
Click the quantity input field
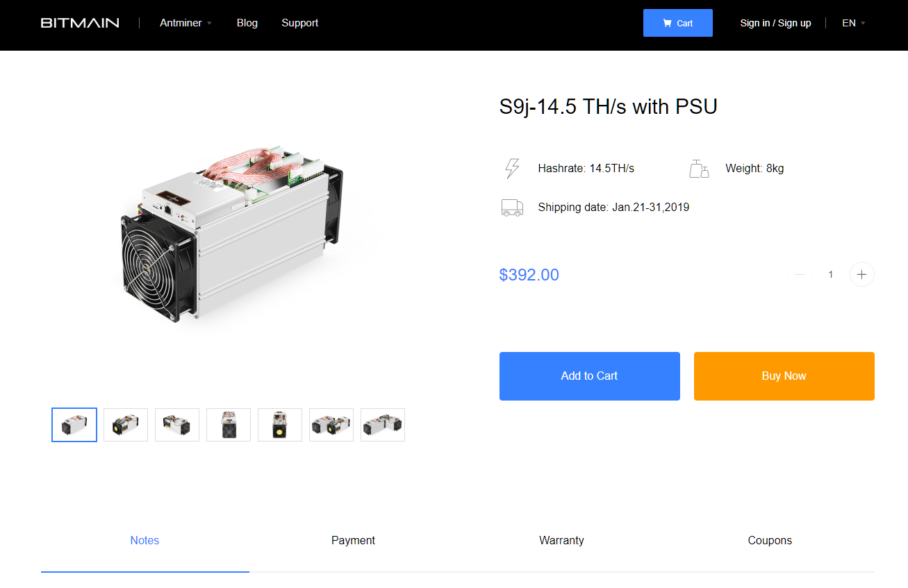[830, 274]
